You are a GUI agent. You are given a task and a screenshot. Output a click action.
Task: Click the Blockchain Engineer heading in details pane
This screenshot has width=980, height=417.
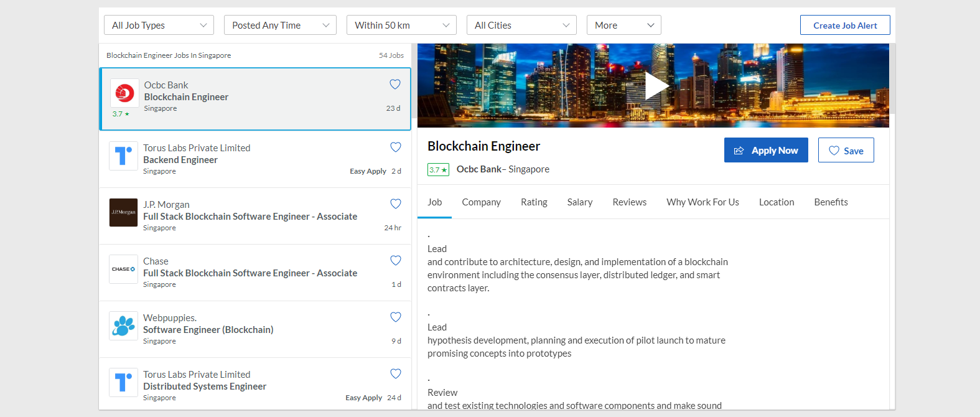pyautogui.click(x=483, y=146)
